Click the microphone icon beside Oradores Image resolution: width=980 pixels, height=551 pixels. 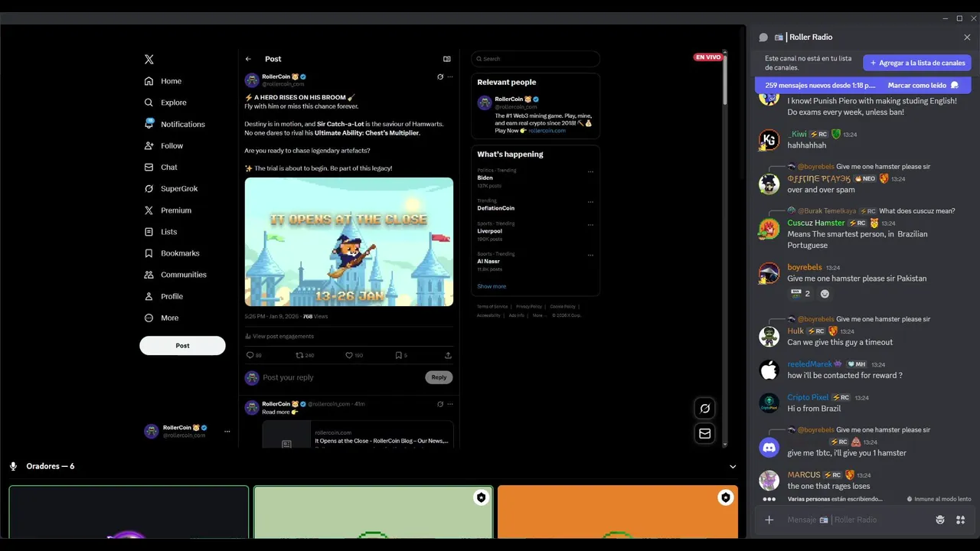pyautogui.click(x=13, y=466)
